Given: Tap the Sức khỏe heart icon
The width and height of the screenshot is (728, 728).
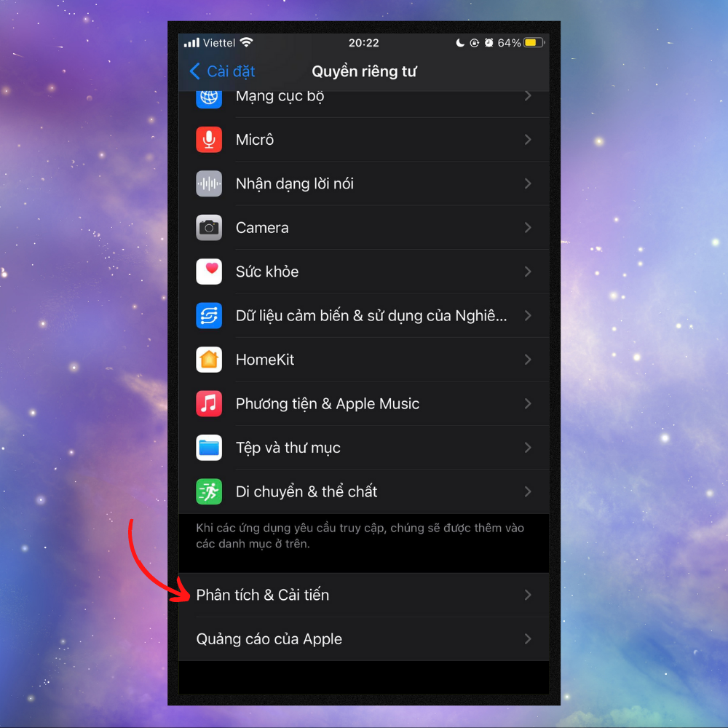Looking at the screenshot, I should pos(209,271).
